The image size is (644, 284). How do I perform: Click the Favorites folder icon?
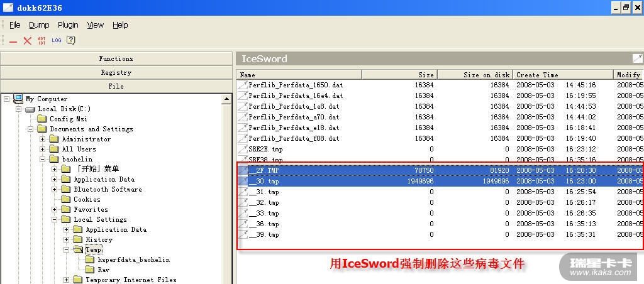65,209
